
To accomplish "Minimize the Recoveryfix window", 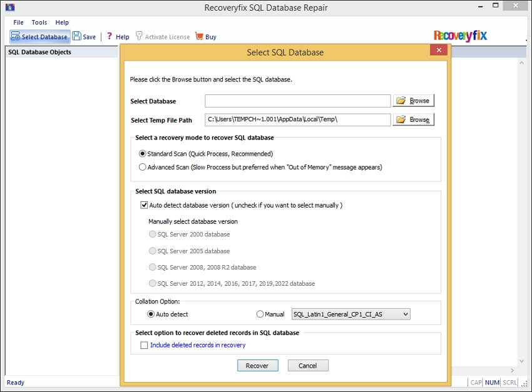I will coord(481,6).
